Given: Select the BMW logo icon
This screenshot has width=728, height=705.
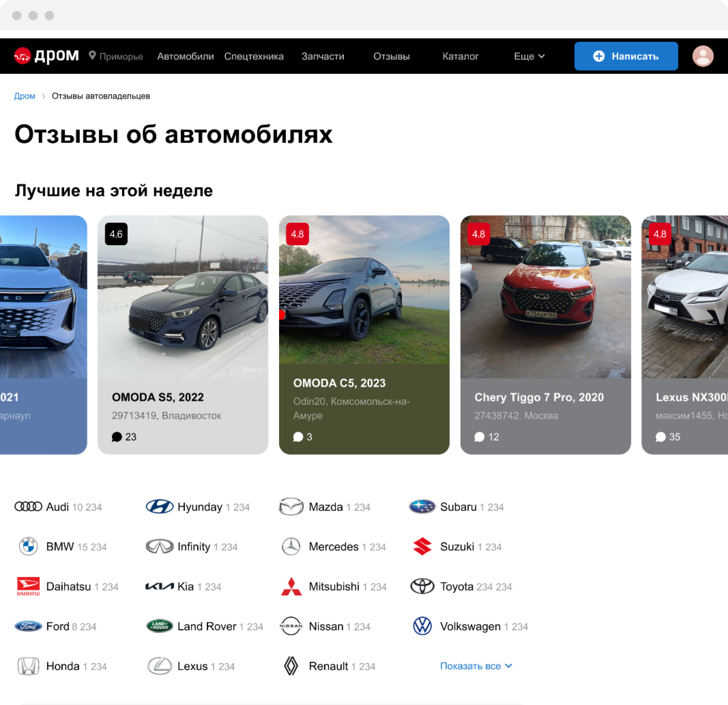Looking at the screenshot, I should point(28,546).
